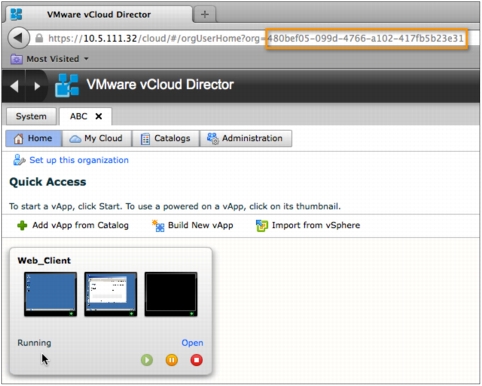Click the green plus Add vApp icon

(22, 226)
